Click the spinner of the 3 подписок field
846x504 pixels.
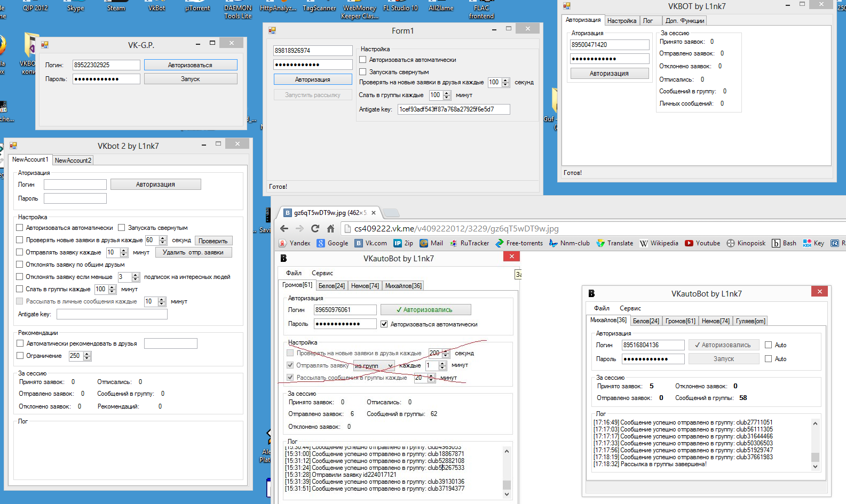coord(136,277)
